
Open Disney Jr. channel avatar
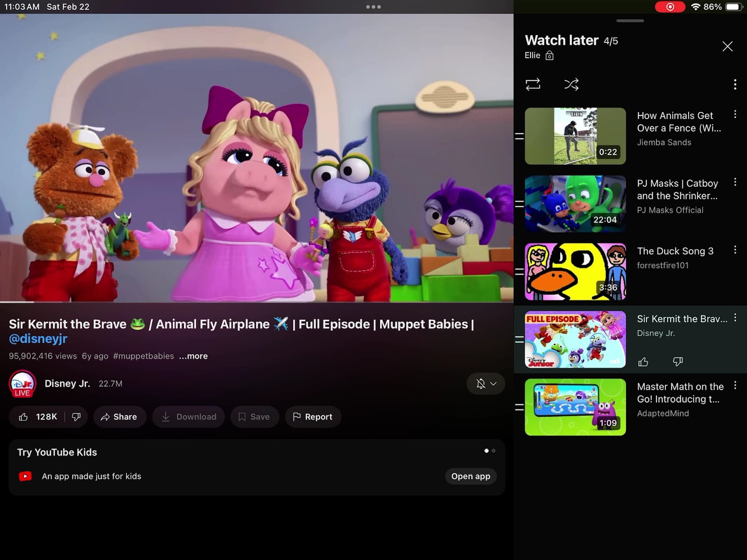tap(22, 384)
